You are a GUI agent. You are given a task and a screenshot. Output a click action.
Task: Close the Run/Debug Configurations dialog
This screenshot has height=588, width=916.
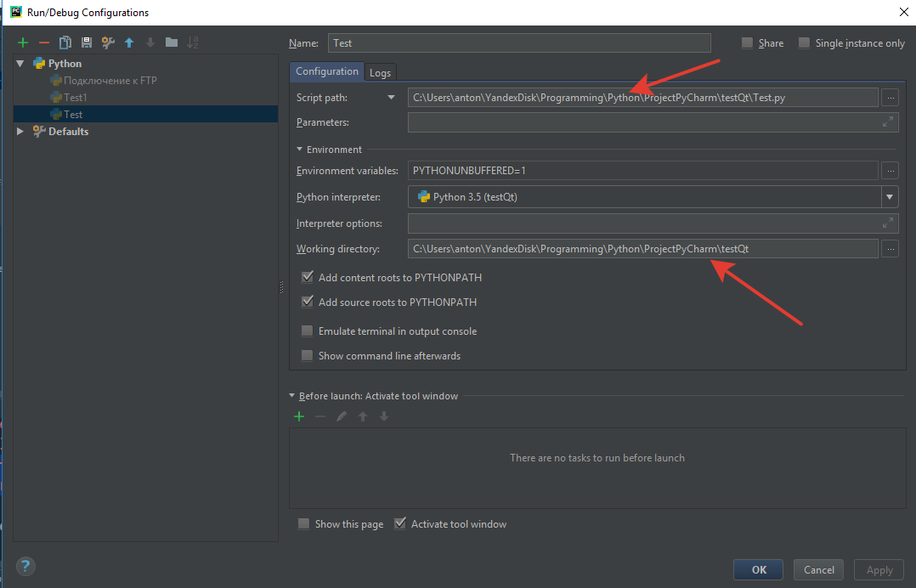click(903, 12)
